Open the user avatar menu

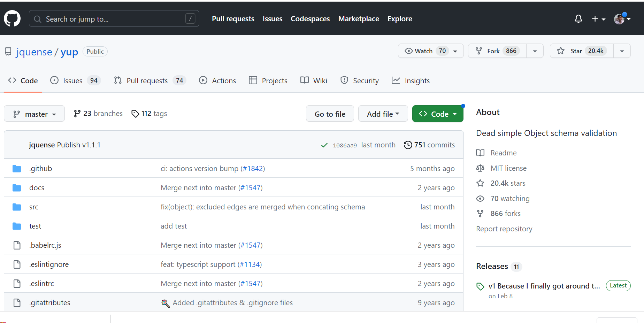click(622, 19)
